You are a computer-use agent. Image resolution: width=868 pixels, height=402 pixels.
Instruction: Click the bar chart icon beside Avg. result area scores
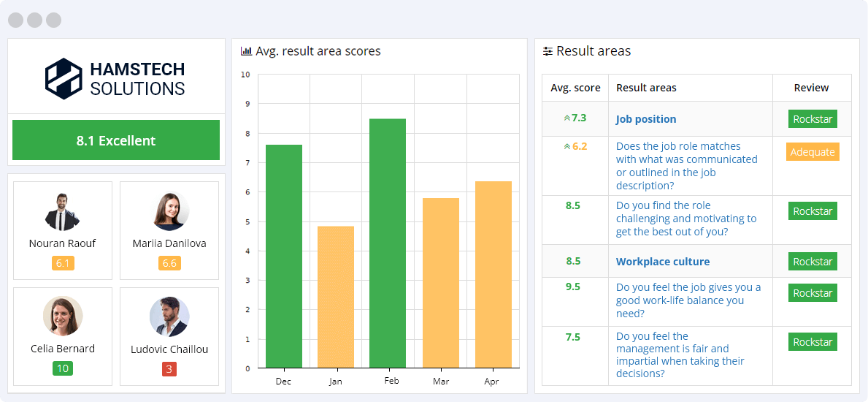246,52
